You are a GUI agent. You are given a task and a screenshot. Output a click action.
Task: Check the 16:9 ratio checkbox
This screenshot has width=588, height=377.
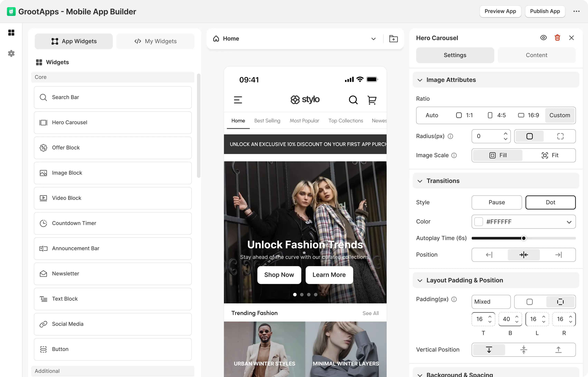pyautogui.click(x=521, y=115)
